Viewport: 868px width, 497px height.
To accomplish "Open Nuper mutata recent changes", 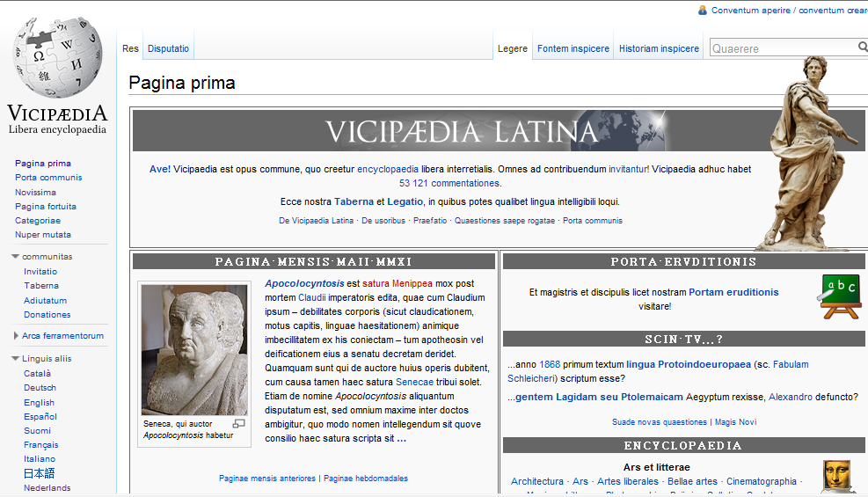I will click(x=43, y=235).
